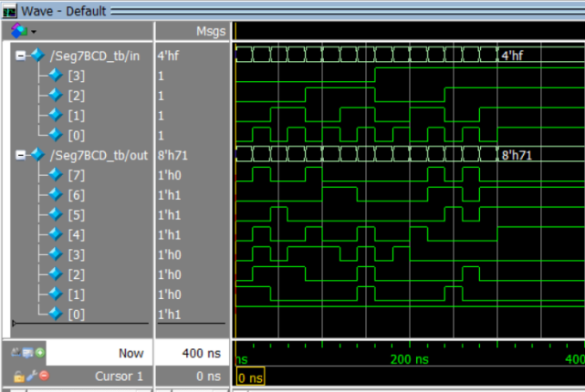The image size is (585, 392).
Task: Click the 4'hf value in Msgs column
Action: (168, 56)
